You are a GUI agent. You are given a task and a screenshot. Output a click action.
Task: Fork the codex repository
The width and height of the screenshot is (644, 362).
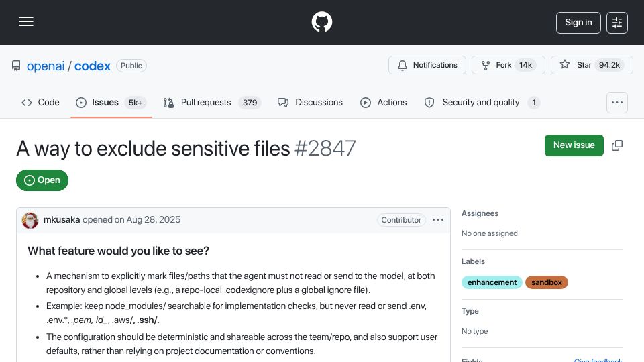[508, 65]
